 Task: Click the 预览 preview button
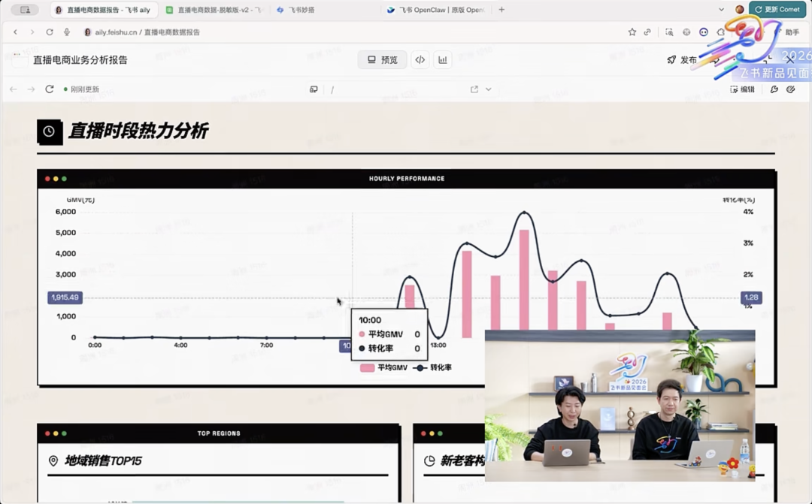click(x=382, y=60)
